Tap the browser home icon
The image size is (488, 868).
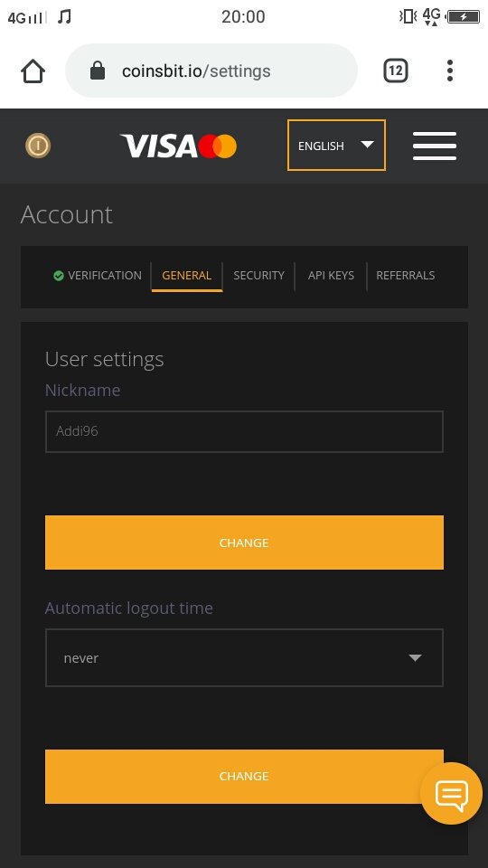pyautogui.click(x=33, y=71)
